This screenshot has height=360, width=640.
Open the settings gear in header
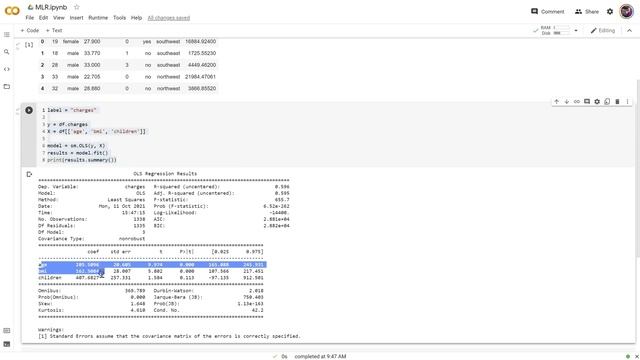[610, 11]
